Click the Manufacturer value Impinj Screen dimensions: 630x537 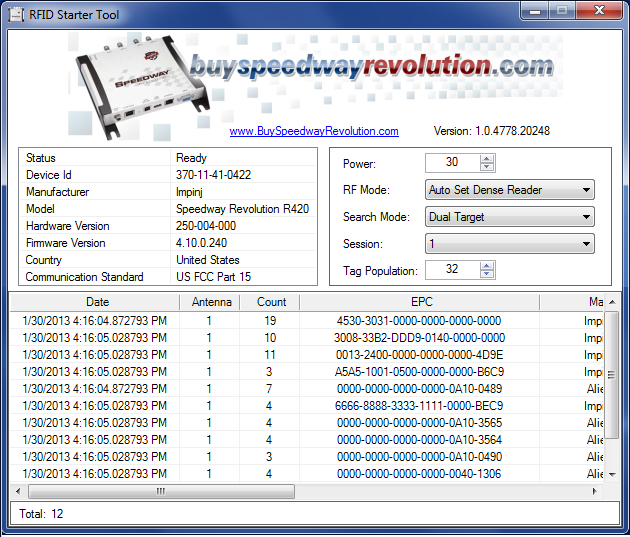189,192
